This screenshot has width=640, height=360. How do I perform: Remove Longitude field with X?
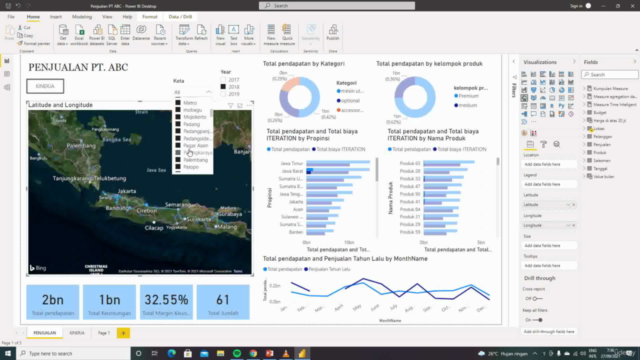(573, 225)
